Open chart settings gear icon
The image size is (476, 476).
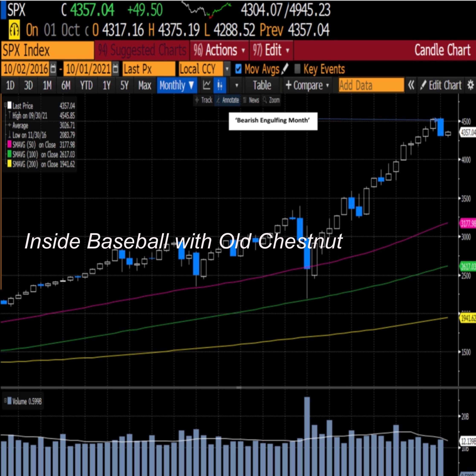(470, 85)
